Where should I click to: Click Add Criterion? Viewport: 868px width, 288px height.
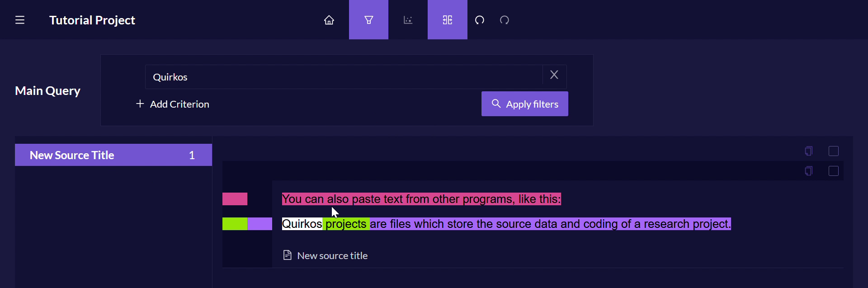(173, 104)
